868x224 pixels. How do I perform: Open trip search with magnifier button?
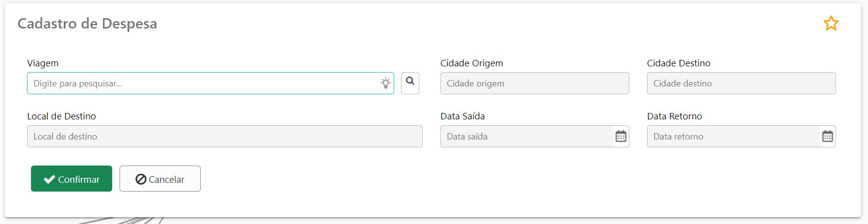point(410,83)
